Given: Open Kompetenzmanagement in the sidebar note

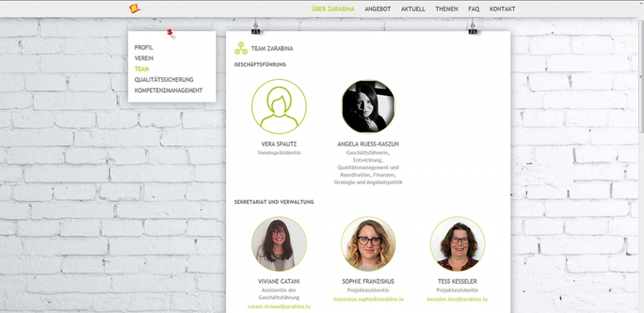Looking at the screenshot, I should [x=168, y=91].
